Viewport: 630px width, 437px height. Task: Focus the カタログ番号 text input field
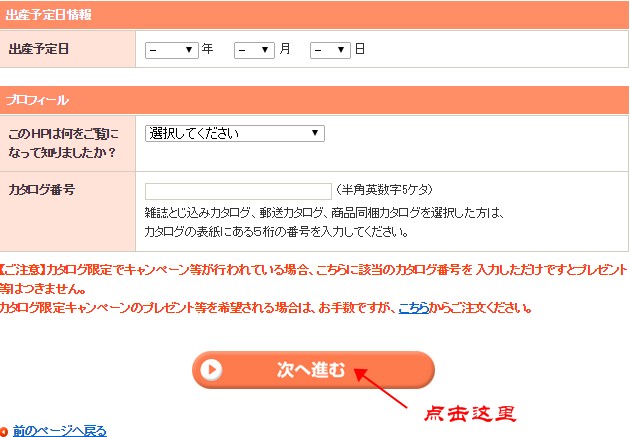(238, 191)
